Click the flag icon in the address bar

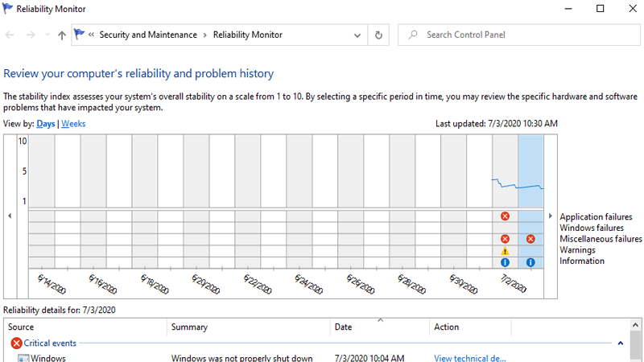(79, 34)
